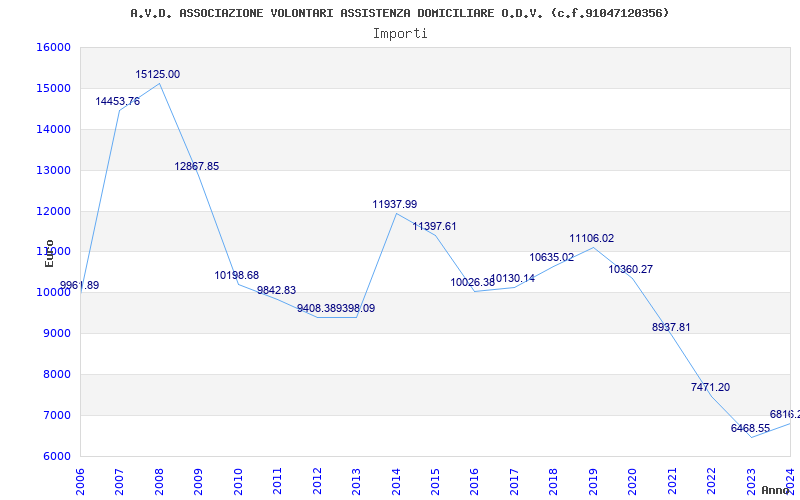This screenshot has width=800, height=500.
Task: Click the 'Anno' x-axis title
Action: pos(776,490)
